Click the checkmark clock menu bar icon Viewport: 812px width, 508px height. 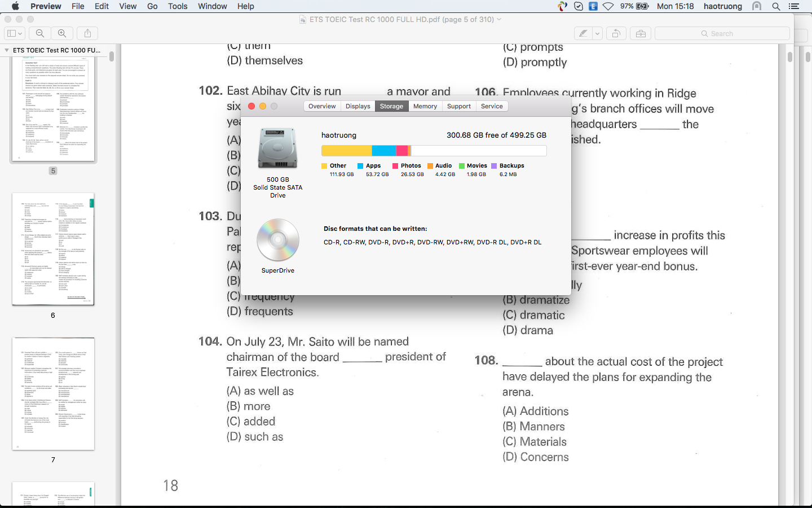click(579, 6)
